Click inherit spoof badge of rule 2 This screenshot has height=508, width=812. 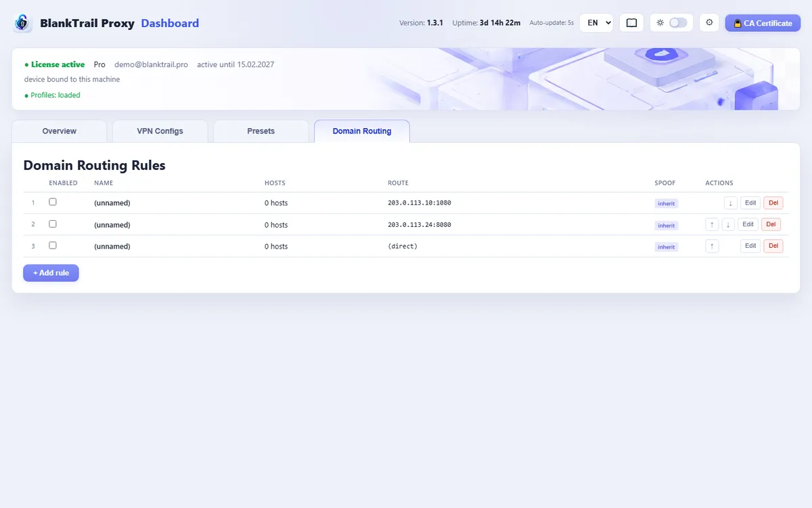667,226
